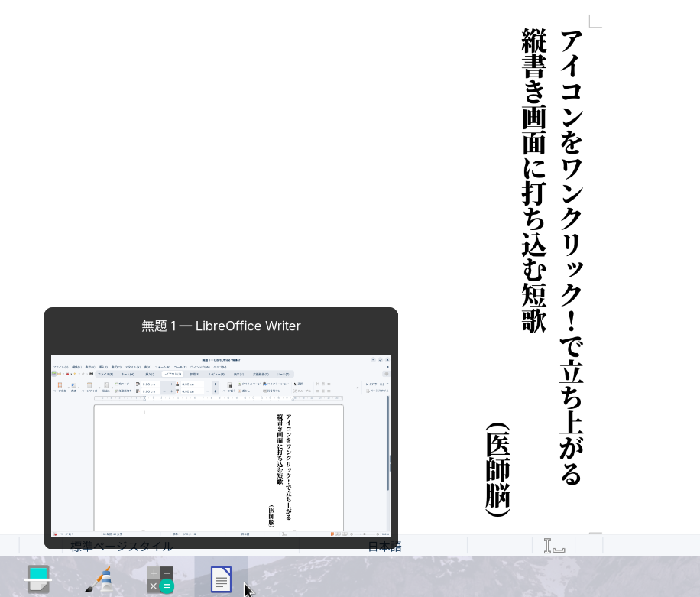Select the 無題 1 window preview thumbnail
700x597 pixels.
221,446
